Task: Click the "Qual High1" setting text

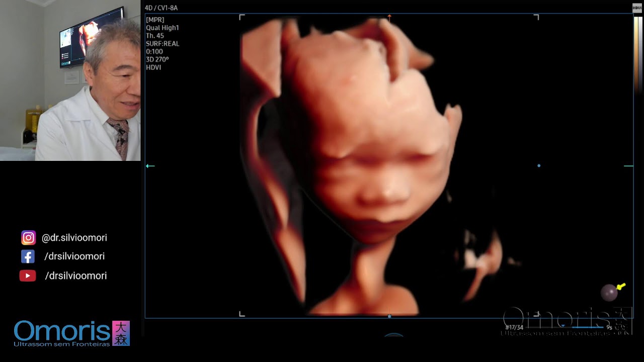Action: coord(163,28)
